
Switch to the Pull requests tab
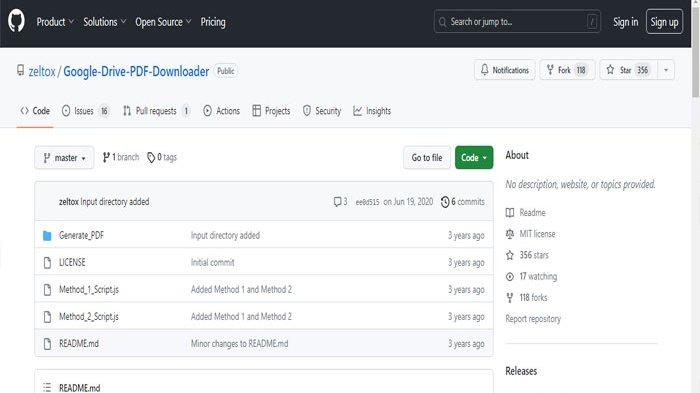[x=156, y=111]
